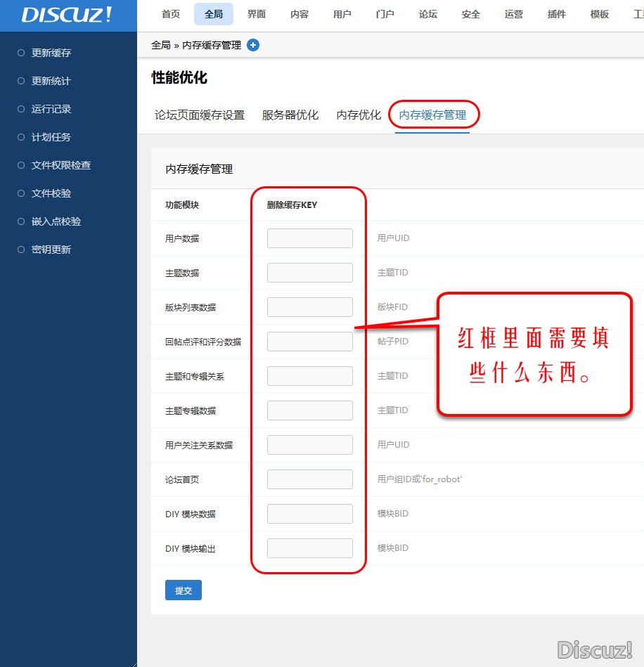Focus the 用户数据 cache key field
This screenshot has height=667, width=644.
[x=310, y=238]
